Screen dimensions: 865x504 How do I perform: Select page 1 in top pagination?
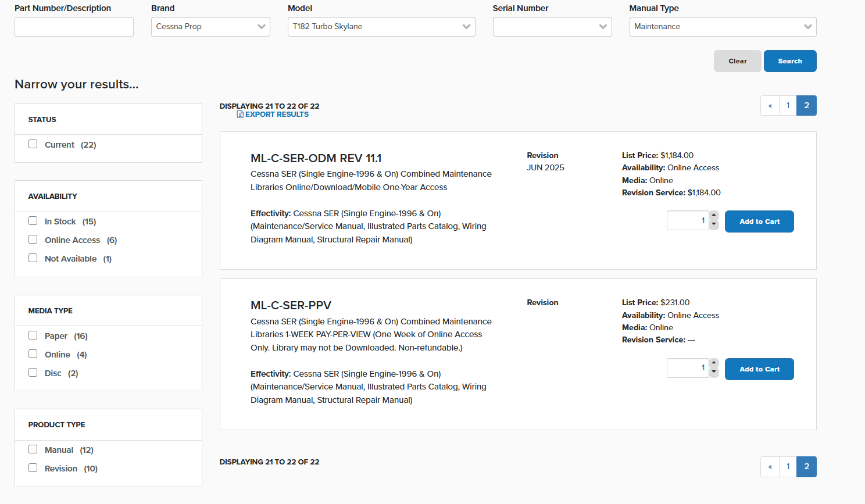788,106
